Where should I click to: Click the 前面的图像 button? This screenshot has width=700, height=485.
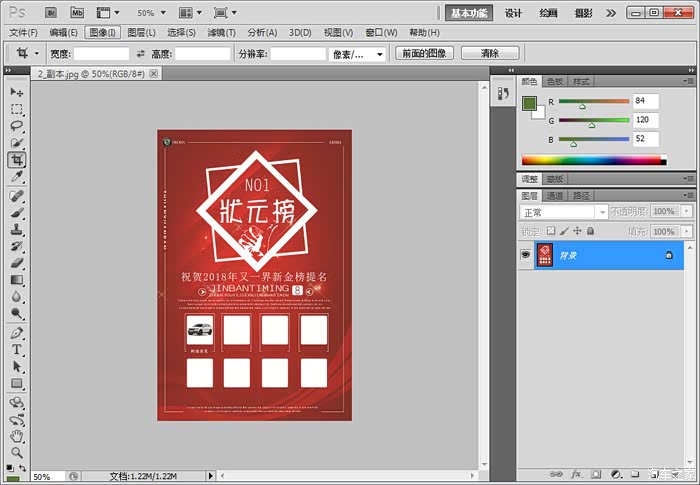[x=423, y=53]
